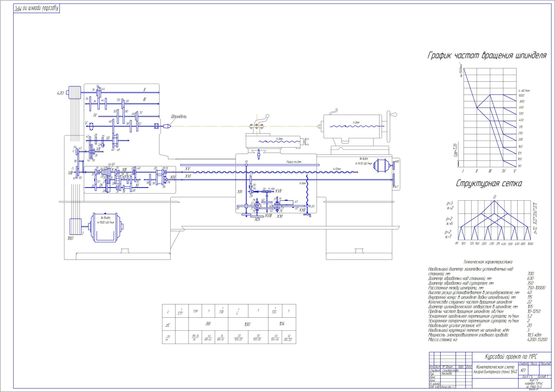Select value "10-1250" in technical characteristics
The width and height of the screenshot is (555, 392).
tap(534, 312)
